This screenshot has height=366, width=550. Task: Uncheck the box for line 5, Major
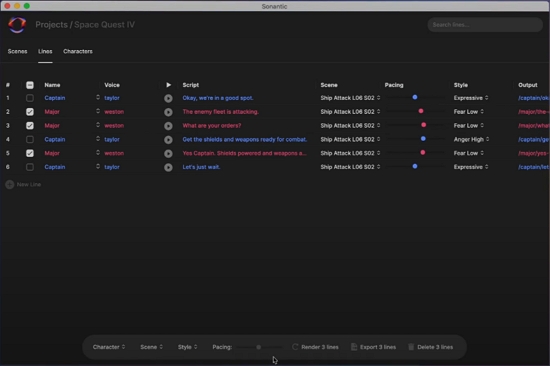pyautogui.click(x=30, y=153)
